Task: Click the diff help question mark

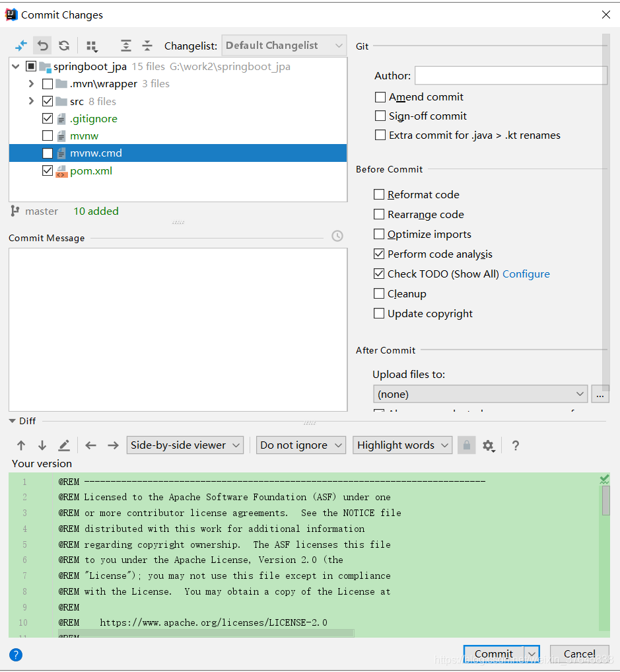Action: coord(516,446)
